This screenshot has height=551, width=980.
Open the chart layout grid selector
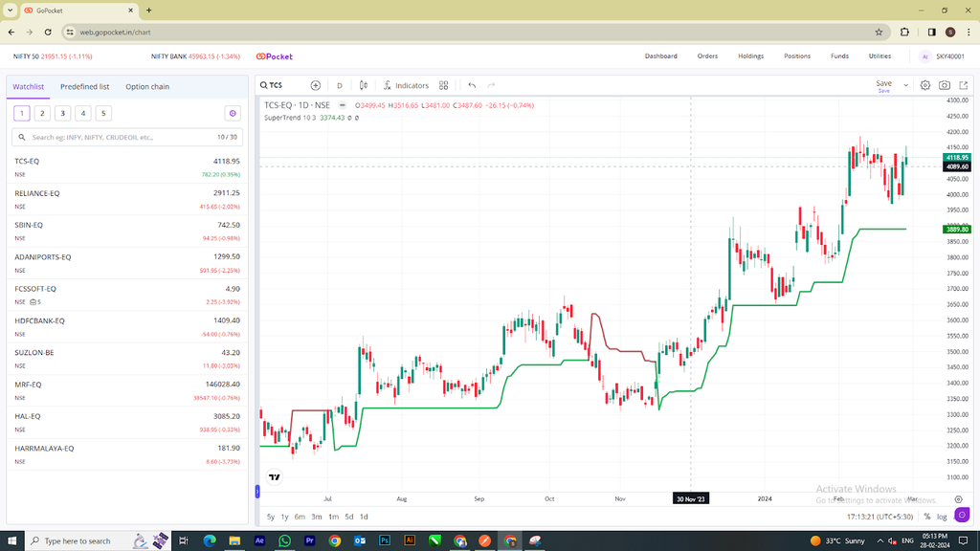point(444,85)
